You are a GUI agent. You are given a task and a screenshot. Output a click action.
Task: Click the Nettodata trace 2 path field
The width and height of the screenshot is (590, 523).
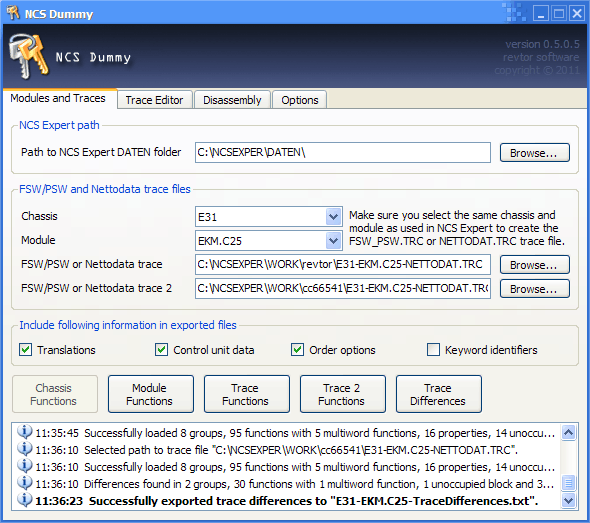coord(343,289)
